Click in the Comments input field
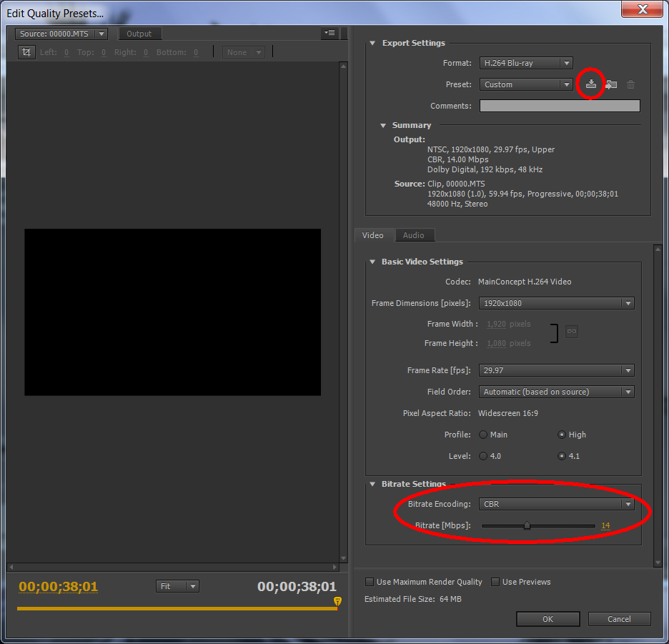The height and width of the screenshot is (644, 669). [560, 106]
